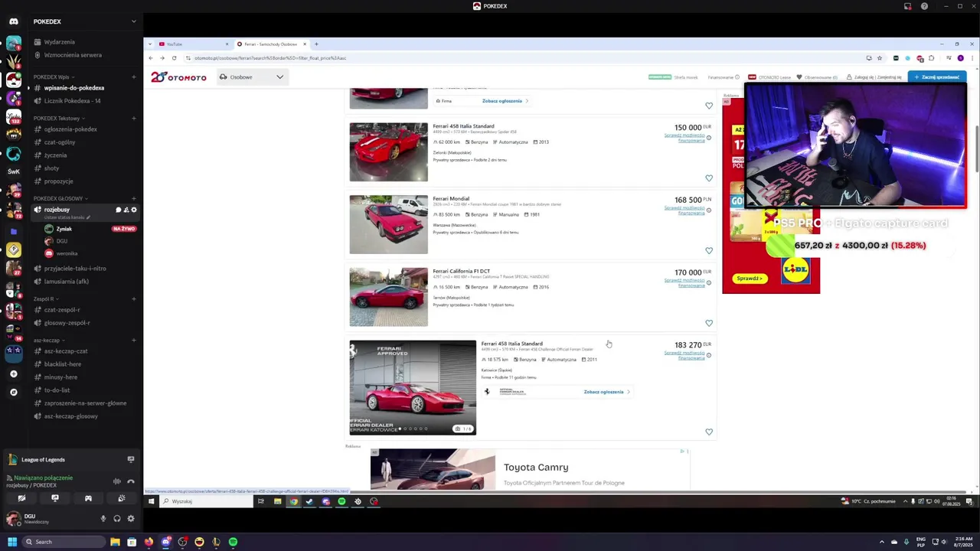Collapse the Zespół R category
This screenshot has height=551, width=980.
click(x=46, y=299)
